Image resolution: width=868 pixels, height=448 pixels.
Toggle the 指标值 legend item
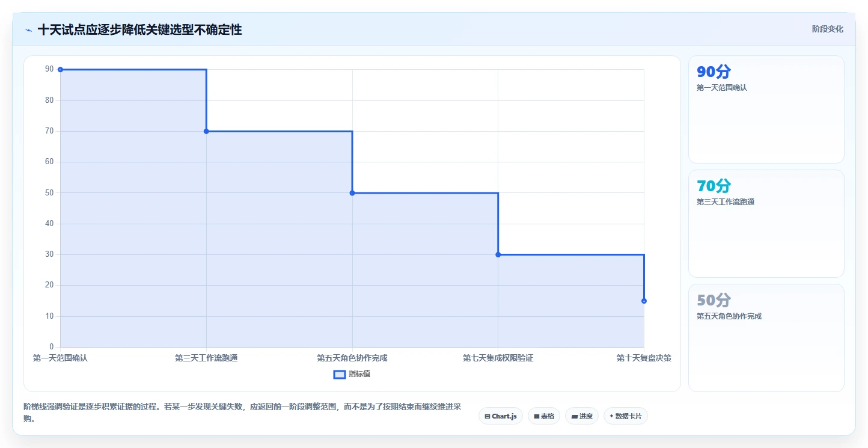[x=352, y=374]
